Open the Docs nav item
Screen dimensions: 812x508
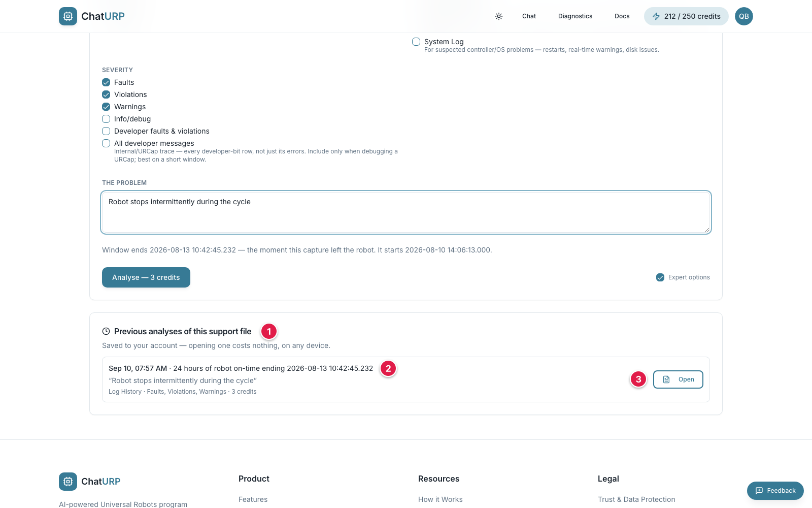(622, 16)
